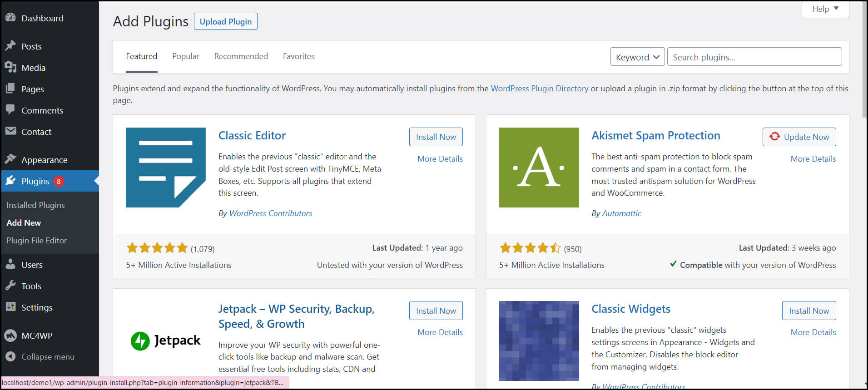Screen dimensions: 868x390
Task: Open the Automattic author link under Akismet
Action: [621, 213]
